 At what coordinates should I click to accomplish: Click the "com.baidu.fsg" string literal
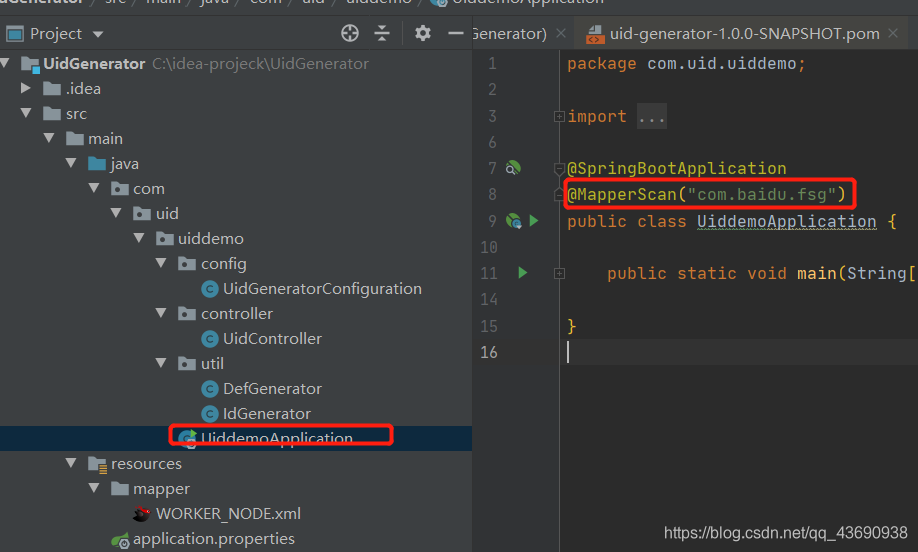[x=762, y=194]
